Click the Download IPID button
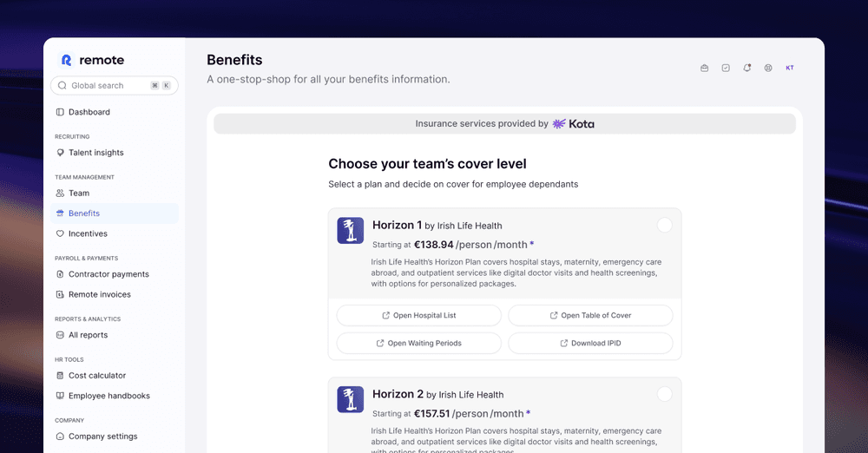The width and height of the screenshot is (868, 453). (x=590, y=343)
